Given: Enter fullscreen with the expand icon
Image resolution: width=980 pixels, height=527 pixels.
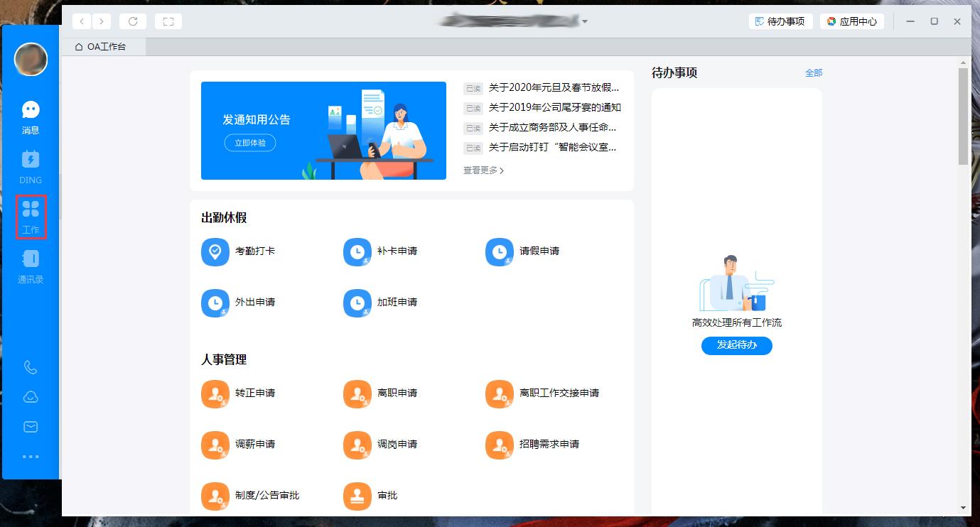Looking at the screenshot, I should pos(168,21).
